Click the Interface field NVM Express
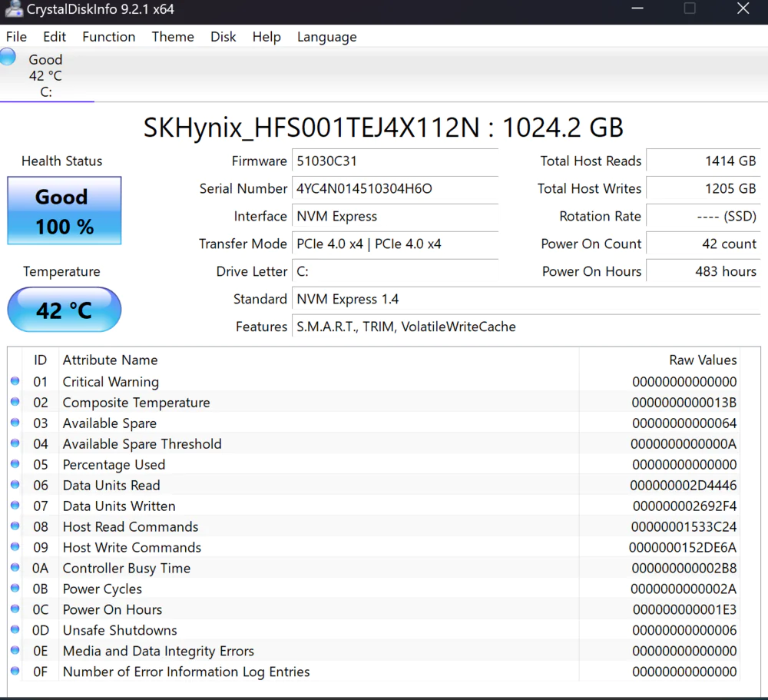Image resolution: width=768 pixels, height=700 pixels. tap(395, 216)
